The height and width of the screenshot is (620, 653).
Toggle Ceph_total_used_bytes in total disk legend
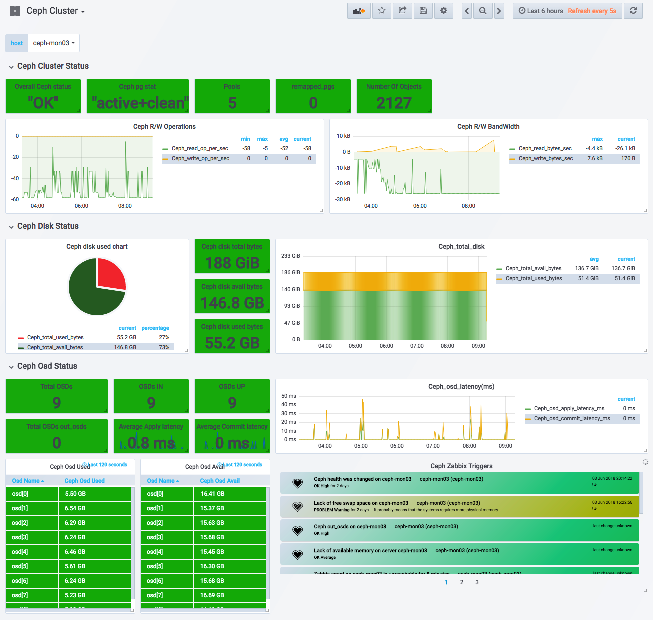click(533, 278)
